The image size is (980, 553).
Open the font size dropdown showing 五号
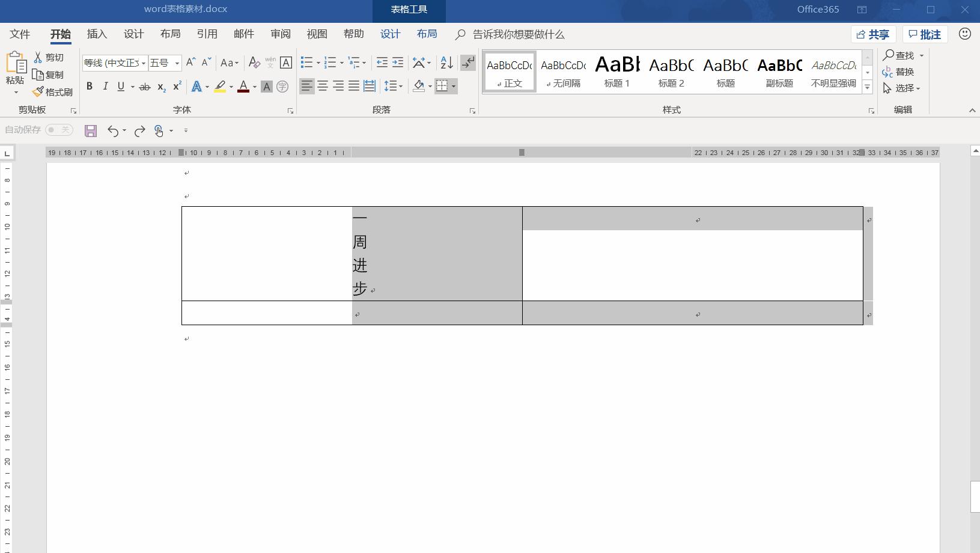[x=177, y=63]
